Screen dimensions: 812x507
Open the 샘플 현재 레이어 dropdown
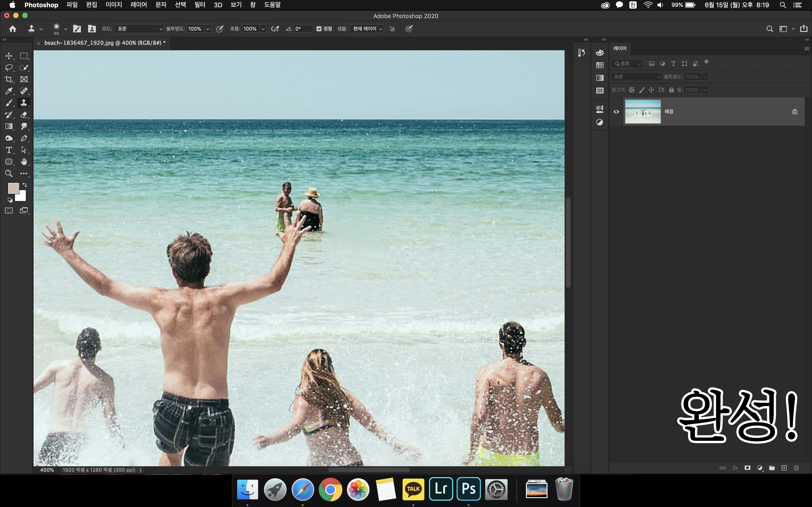coord(367,29)
